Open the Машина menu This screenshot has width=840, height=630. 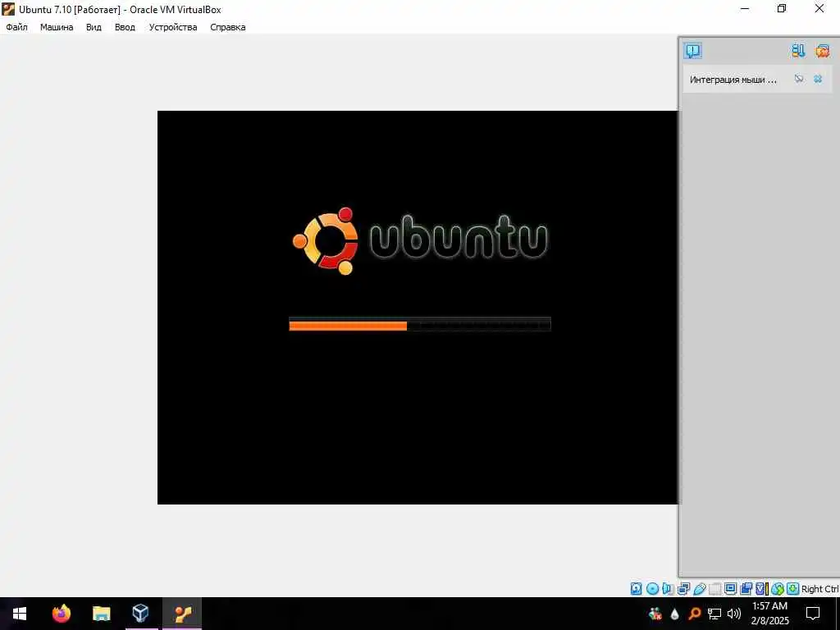click(x=57, y=27)
